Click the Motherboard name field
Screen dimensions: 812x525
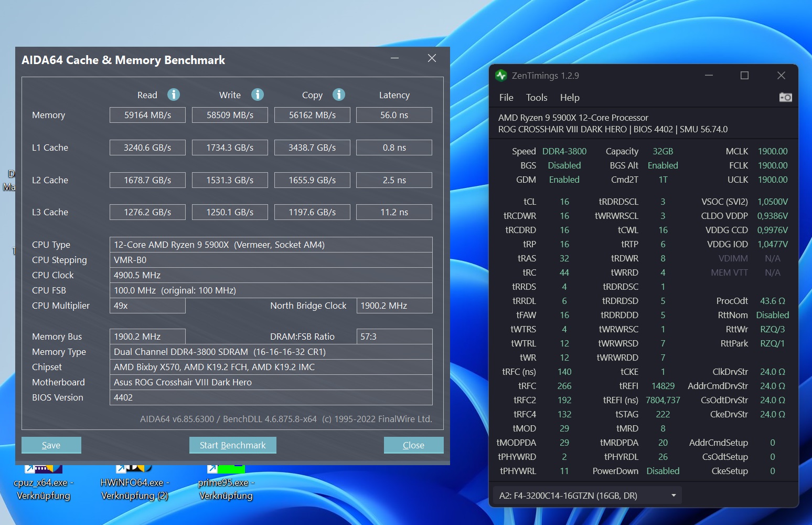(271, 382)
